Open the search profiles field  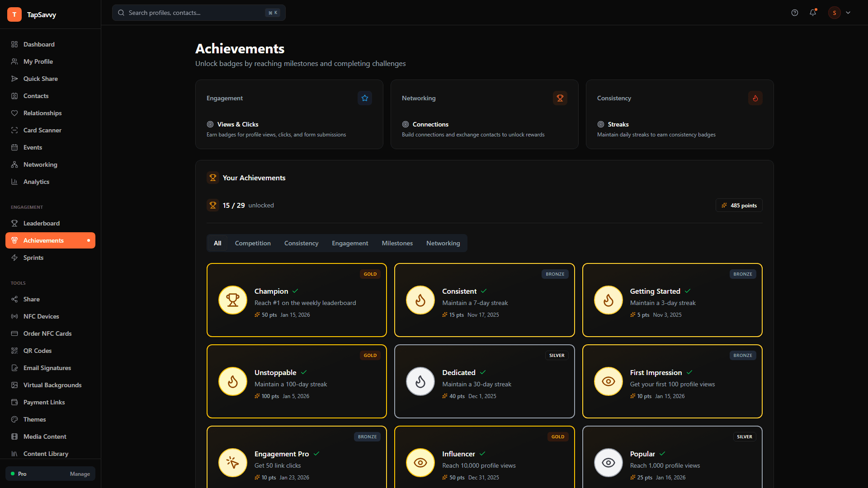[x=190, y=13]
